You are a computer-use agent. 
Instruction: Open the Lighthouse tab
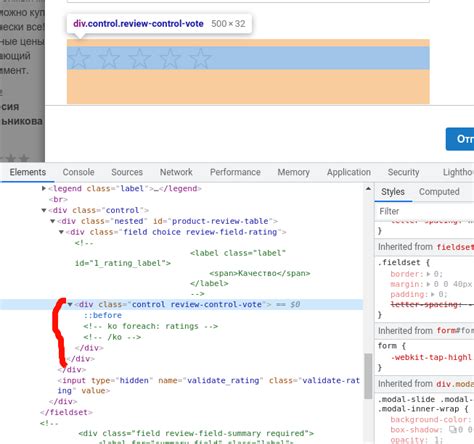(458, 172)
